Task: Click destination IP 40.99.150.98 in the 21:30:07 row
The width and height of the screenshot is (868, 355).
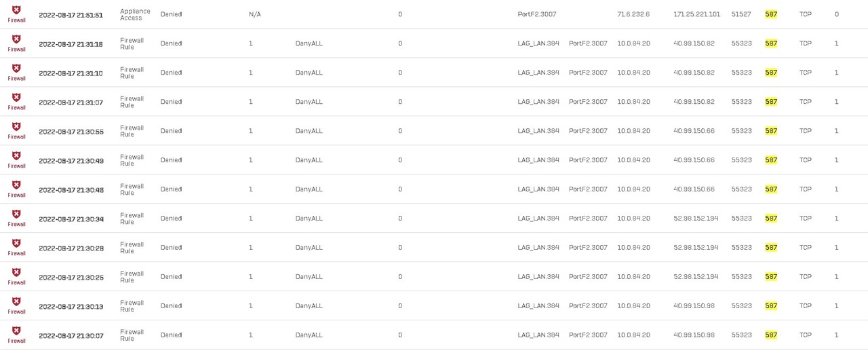Action: tap(694, 335)
